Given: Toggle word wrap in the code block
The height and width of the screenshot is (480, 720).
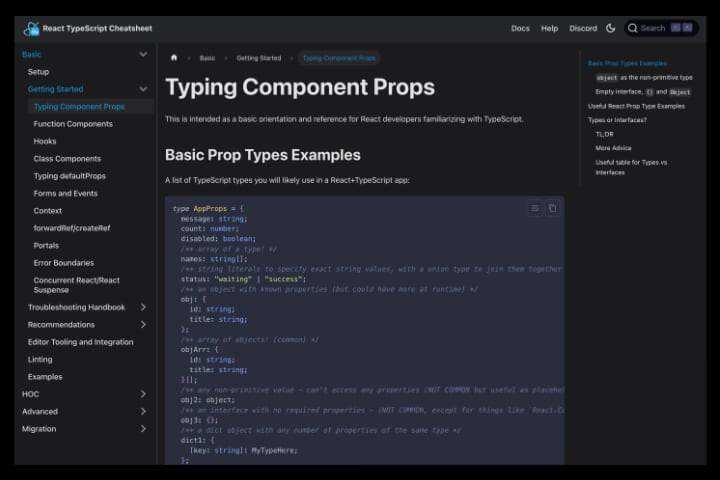Looking at the screenshot, I should (534, 209).
